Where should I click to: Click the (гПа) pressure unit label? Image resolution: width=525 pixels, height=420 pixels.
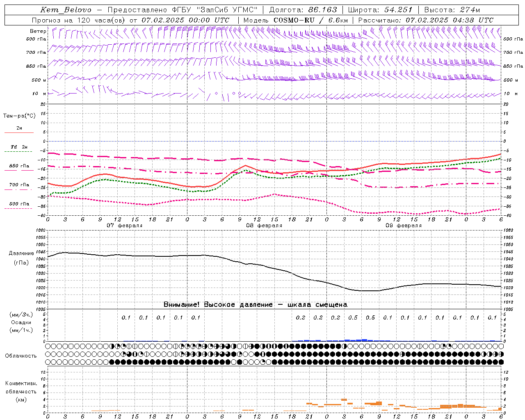click(21, 263)
